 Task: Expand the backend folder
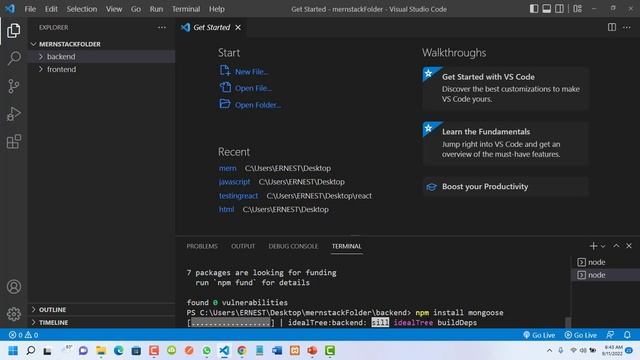102,56
